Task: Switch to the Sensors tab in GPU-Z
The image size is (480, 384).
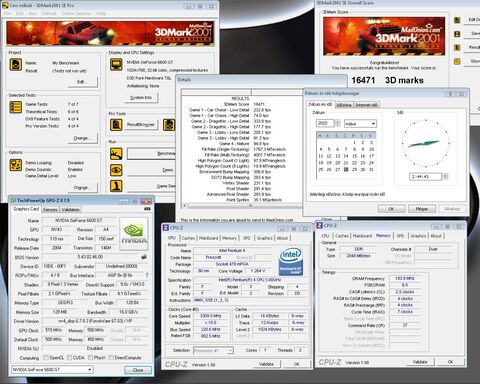Action: [50, 210]
